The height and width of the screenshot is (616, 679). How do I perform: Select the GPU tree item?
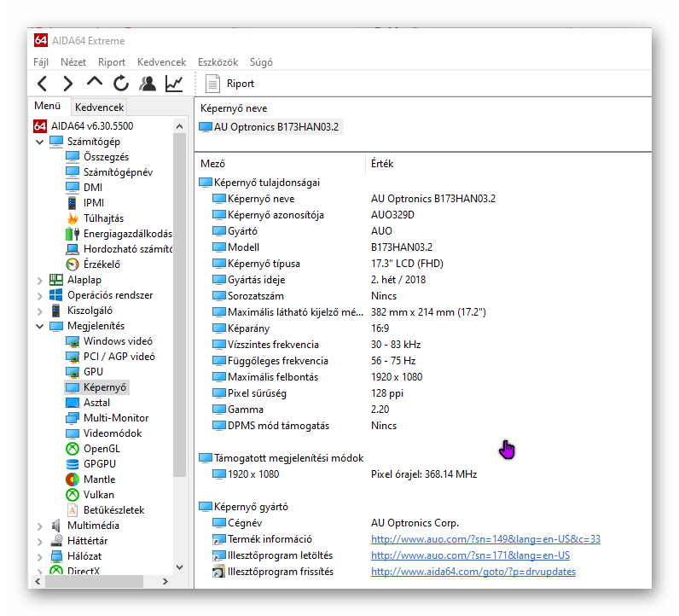[x=93, y=372]
